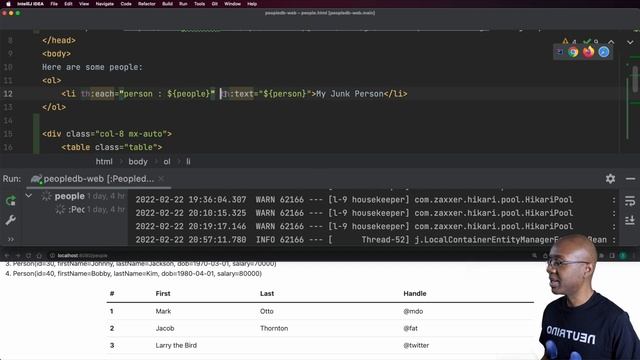
Task: Open built-in preview browser icon
Action: pos(560,52)
